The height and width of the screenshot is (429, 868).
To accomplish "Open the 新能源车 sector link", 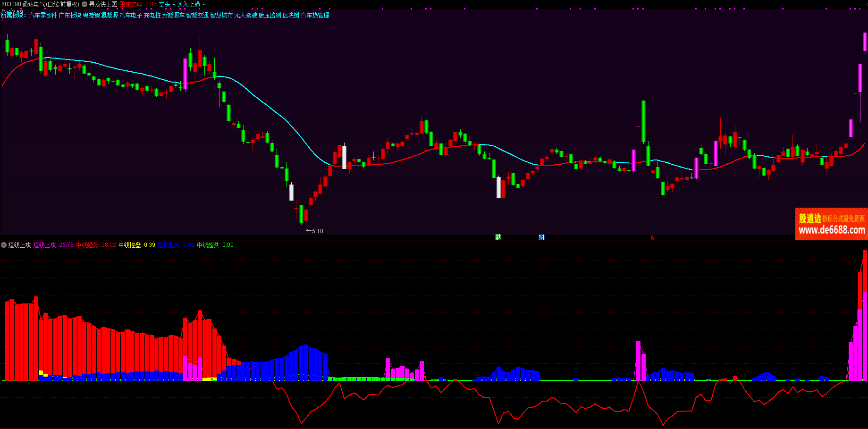I will pyautogui.click(x=173, y=15).
